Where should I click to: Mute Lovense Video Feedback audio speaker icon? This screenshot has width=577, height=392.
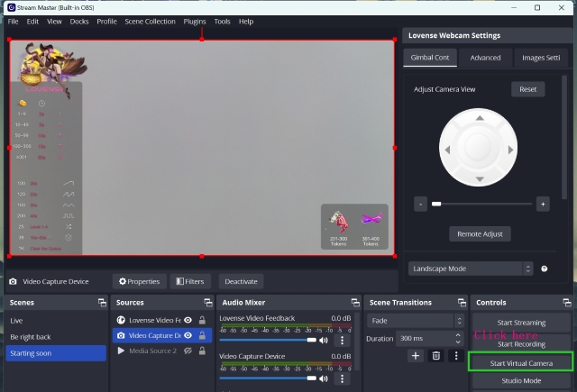click(x=323, y=341)
